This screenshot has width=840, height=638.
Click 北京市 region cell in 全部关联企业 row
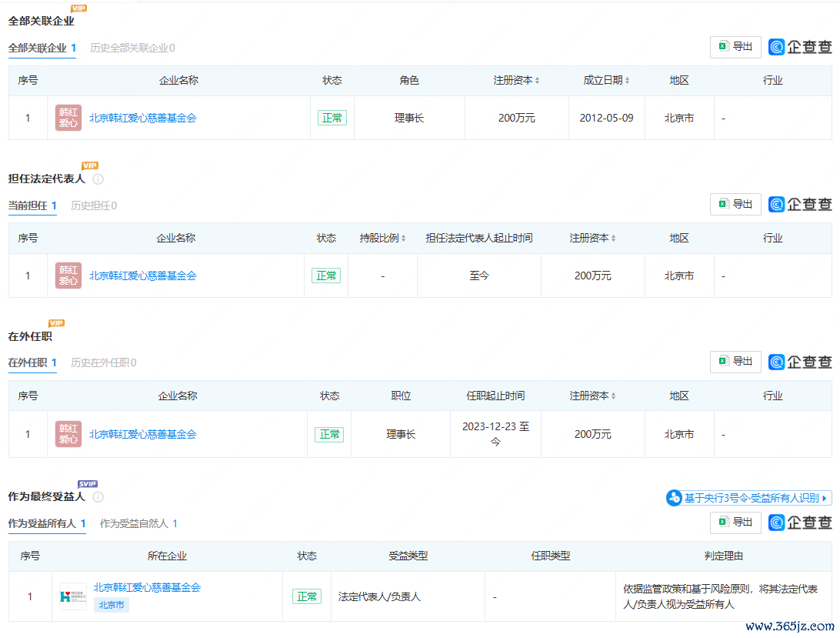click(x=678, y=118)
